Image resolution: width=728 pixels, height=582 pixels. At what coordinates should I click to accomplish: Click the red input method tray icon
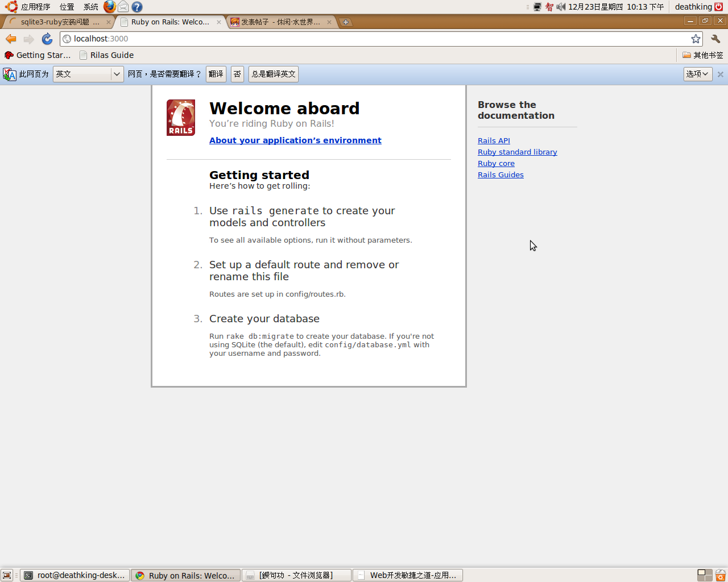[x=549, y=7]
